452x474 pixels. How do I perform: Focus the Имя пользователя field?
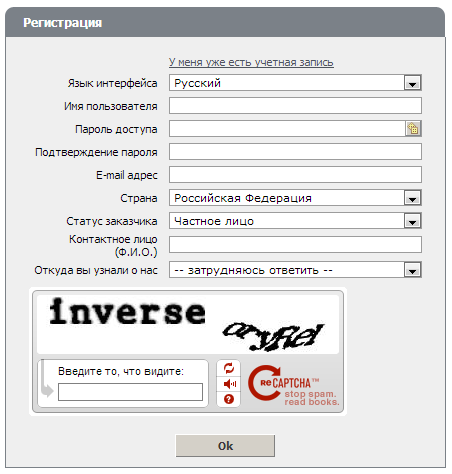(x=295, y=106)
